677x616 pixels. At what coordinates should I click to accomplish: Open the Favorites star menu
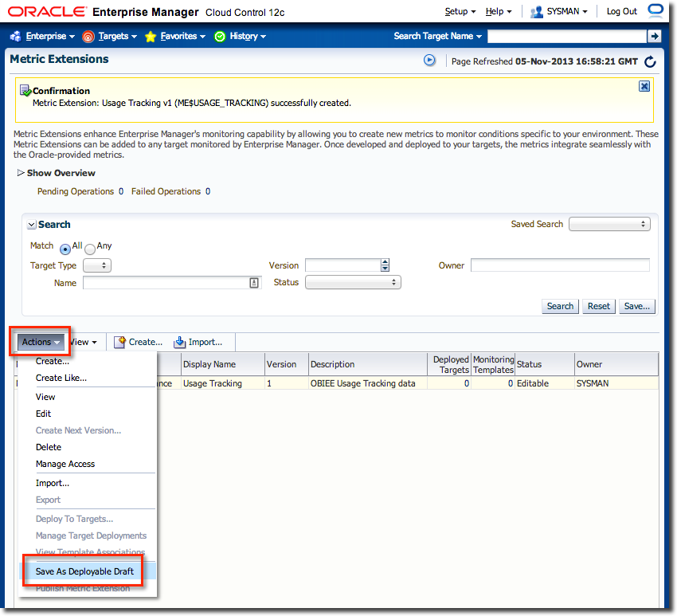pyautogui.click(x=174, y=37)
